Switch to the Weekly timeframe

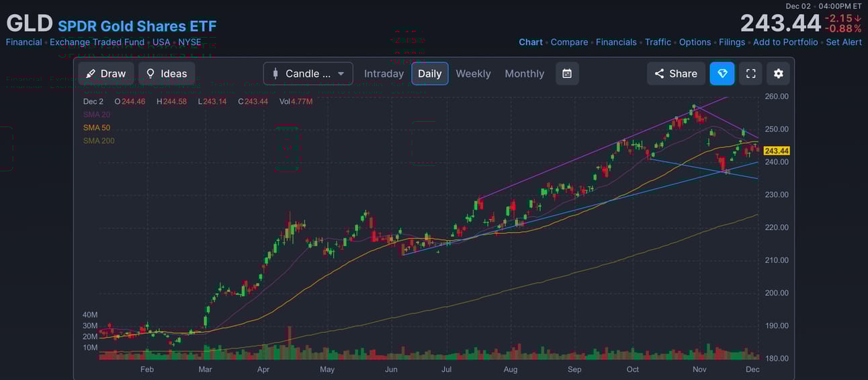pyautogui.click(x=473, y=73)
